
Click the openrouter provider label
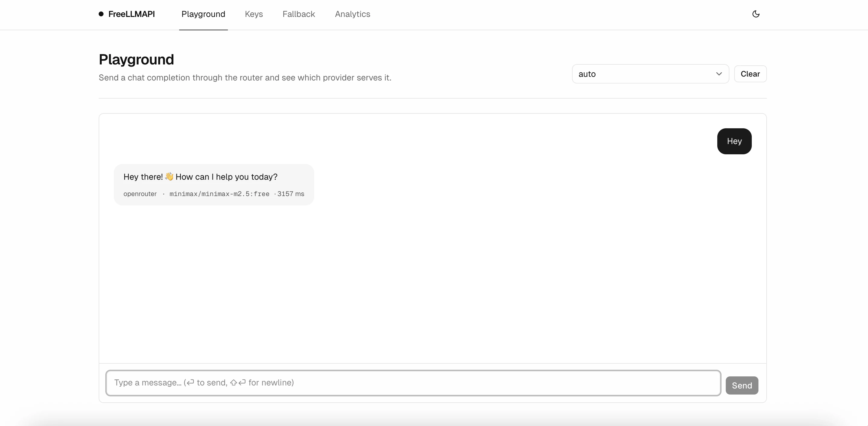pos(140,194)
